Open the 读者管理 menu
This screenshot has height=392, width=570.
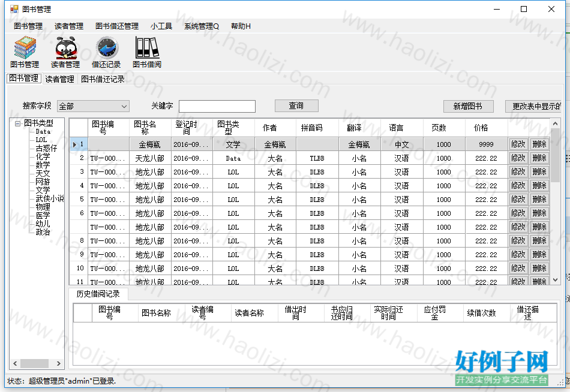(69, 26)
